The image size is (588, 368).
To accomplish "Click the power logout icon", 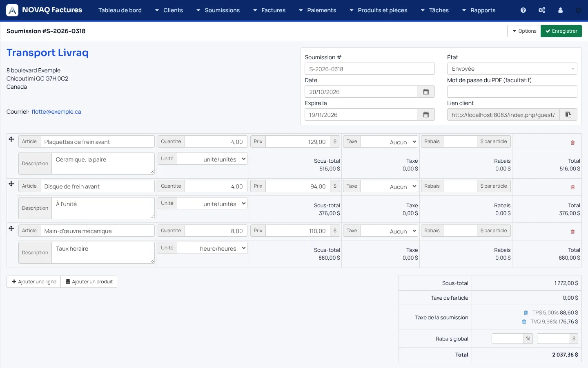I will (x=579, y=10).
